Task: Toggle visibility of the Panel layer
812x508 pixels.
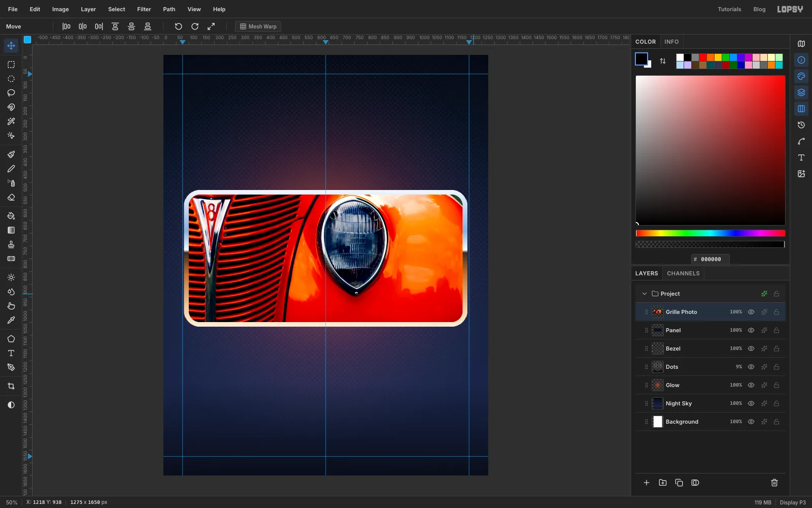Action: [x=751, y=330]
